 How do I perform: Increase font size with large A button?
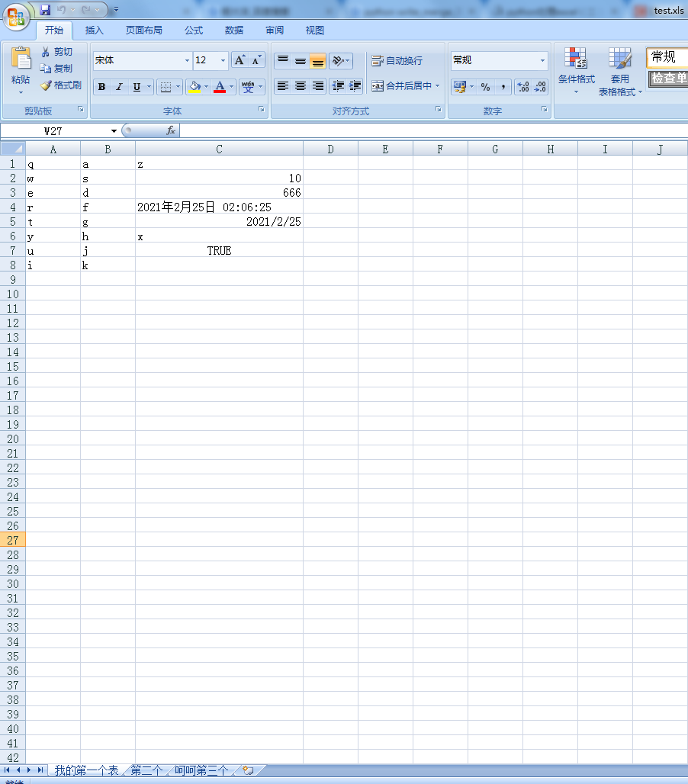click(x=240, y=60)
